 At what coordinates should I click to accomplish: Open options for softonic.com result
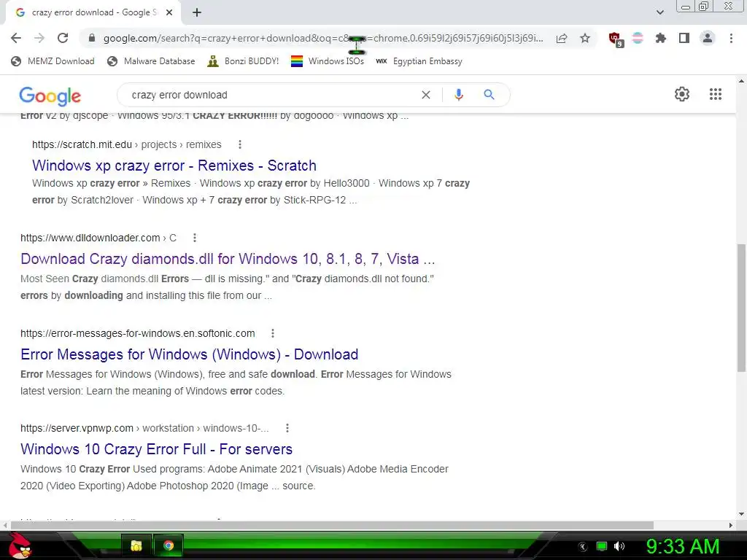coord(273,333)
